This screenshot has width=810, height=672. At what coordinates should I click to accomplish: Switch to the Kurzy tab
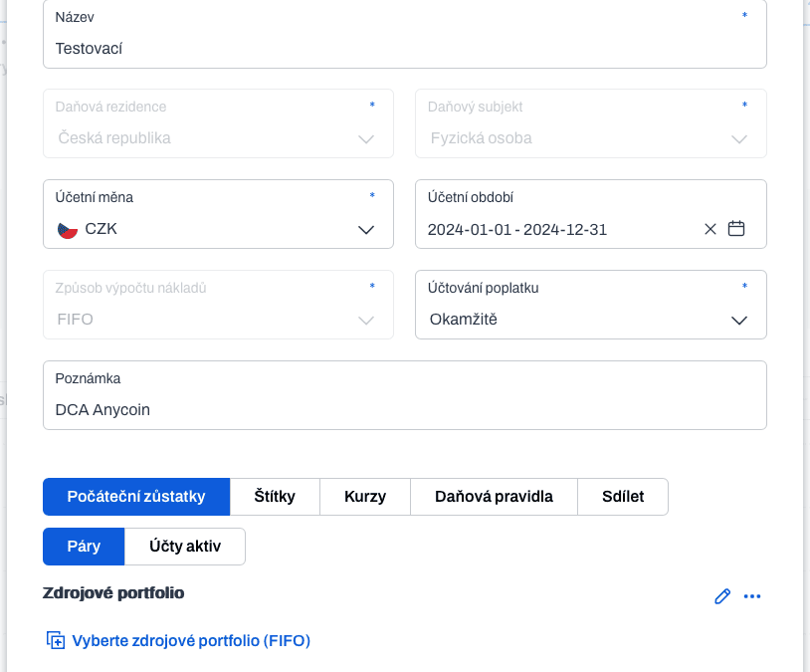pyautogui.click(x=365, y=497)
